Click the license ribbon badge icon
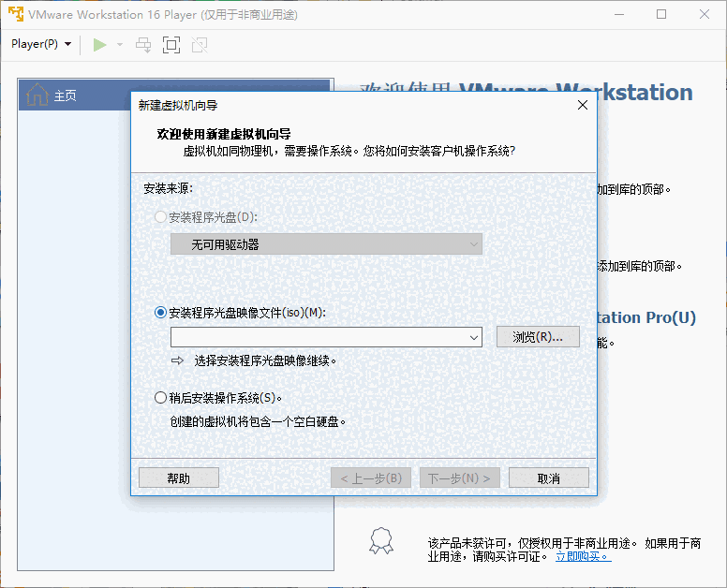The width and height of the screenshot is (727, 588). [381, 541]
